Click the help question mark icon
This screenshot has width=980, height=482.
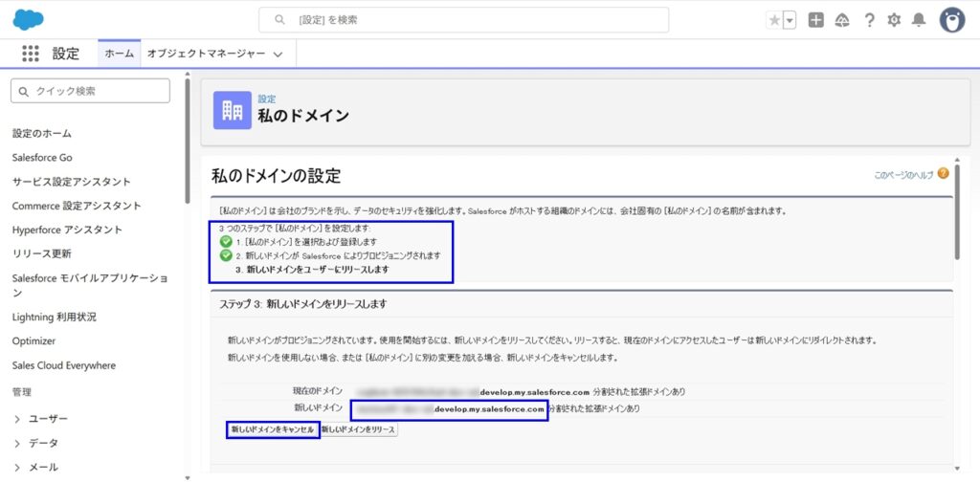coord(869,20)
